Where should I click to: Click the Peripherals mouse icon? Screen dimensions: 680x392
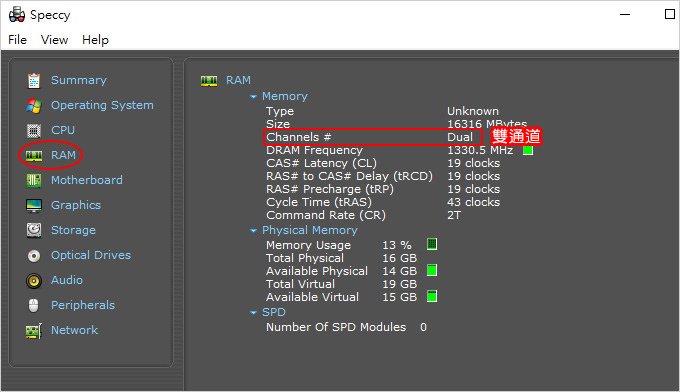(34, 306)
